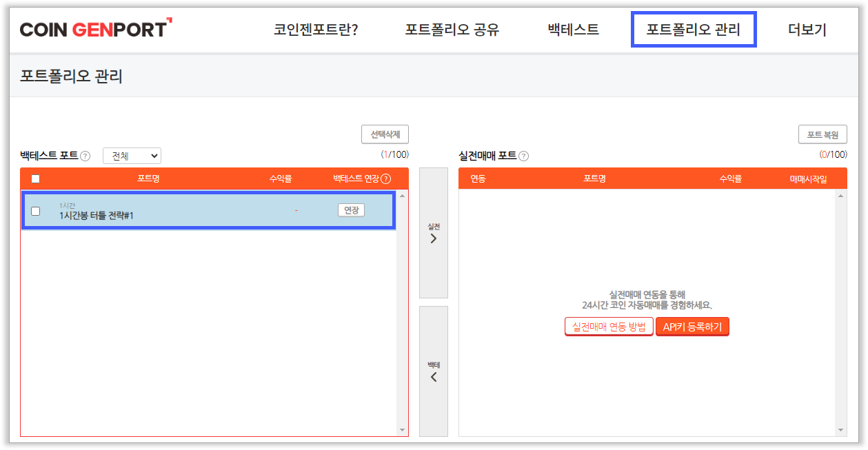Screen dimensions: 868x450
Task: Click help icon beside 백테스트 연장 header
Action: (x=386, y=179)
